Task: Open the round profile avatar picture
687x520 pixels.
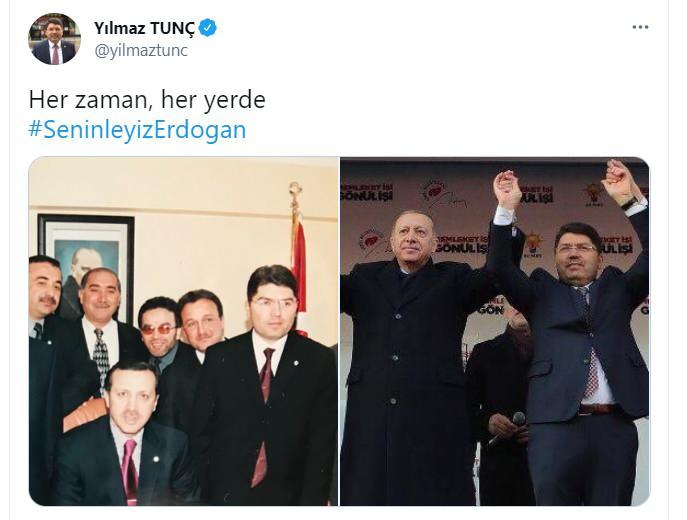Action: (55, 39)
